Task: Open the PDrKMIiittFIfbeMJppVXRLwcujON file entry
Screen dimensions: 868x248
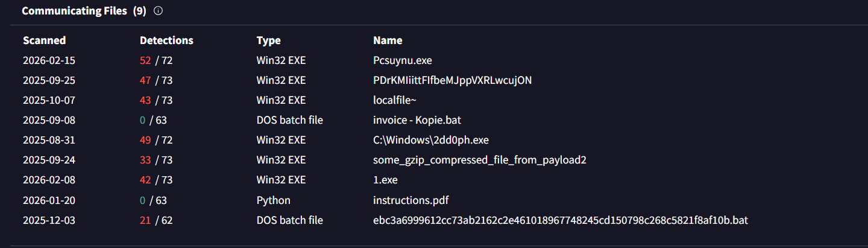Action: tap(452, 80)
